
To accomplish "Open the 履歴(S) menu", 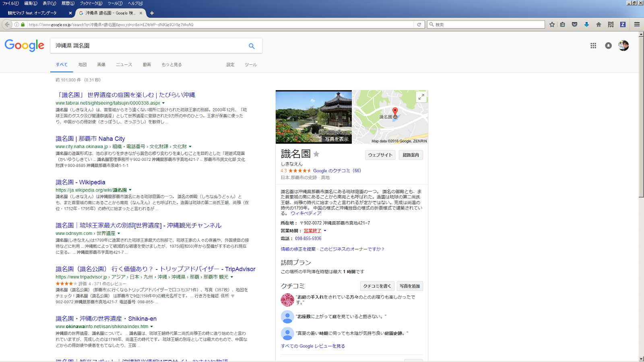I will pyautogui.click(x=68, y=3).
